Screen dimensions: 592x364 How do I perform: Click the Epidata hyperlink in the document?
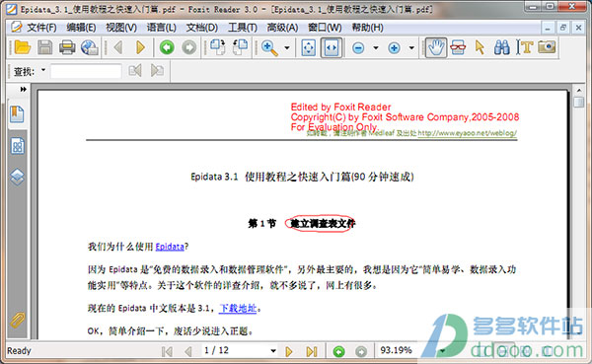[x=170, y=247]
